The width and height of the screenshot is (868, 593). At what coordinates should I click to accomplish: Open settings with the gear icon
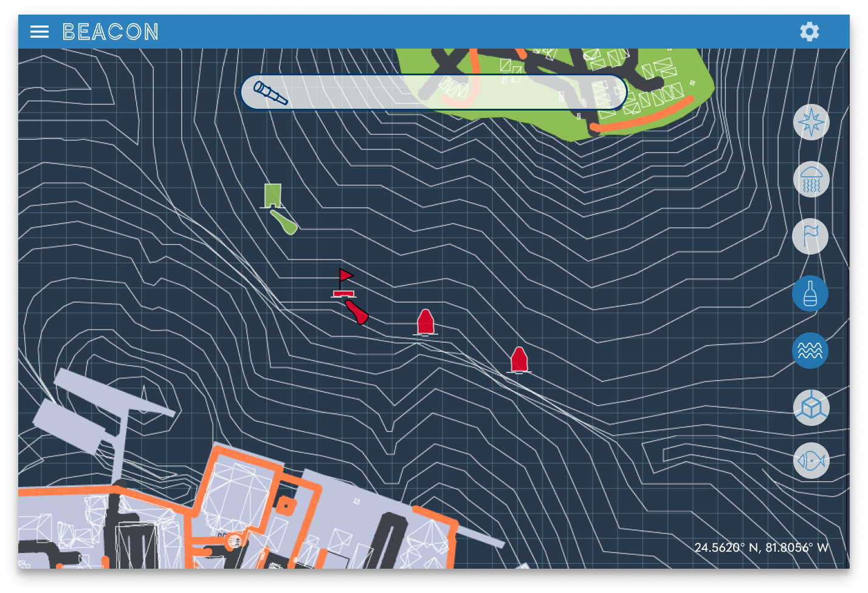pyautogui.click(x=809, y=32)
